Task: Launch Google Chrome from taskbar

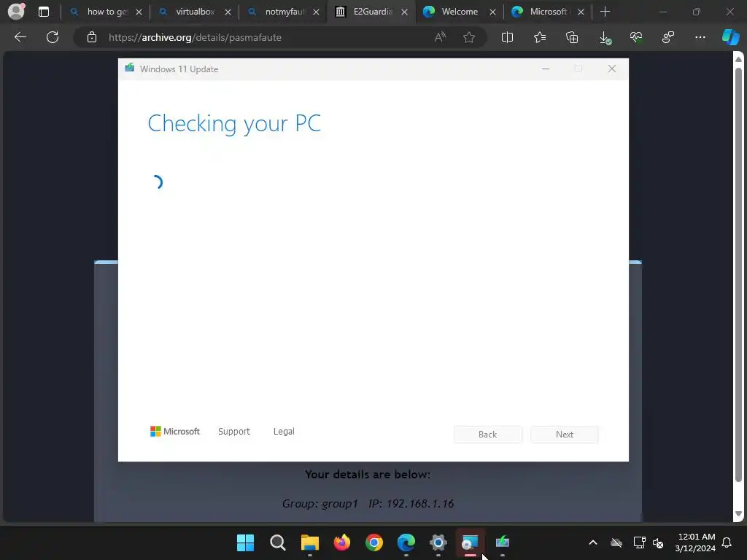Action: pos(374,542)
